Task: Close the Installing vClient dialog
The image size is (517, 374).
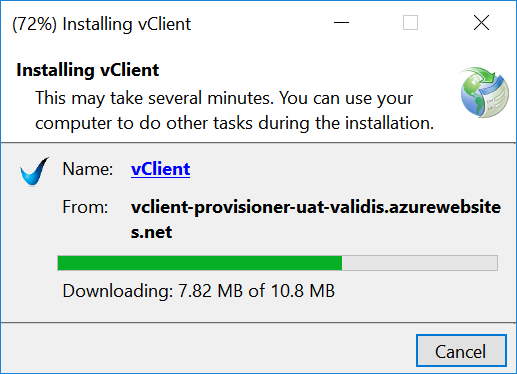Action: 481,23
